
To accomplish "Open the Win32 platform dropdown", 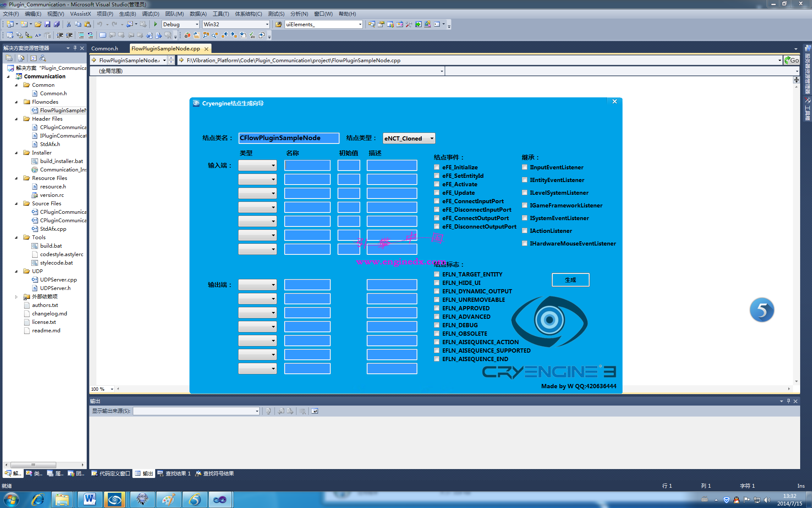I will (236, 25).
